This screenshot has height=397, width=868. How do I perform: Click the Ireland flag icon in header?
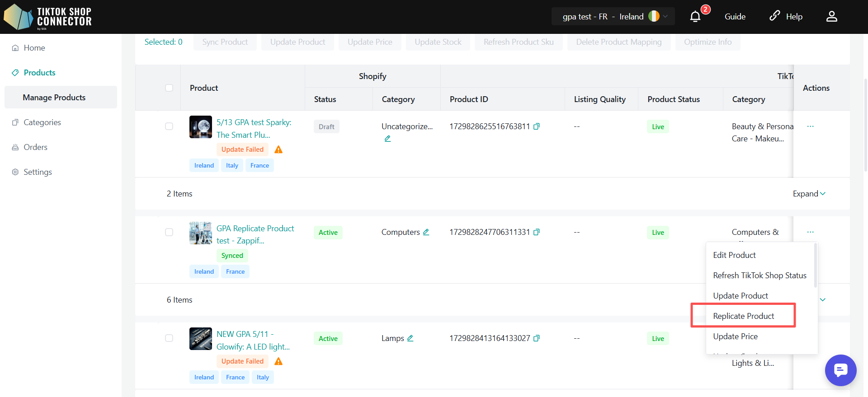click(x=654, y=16)
